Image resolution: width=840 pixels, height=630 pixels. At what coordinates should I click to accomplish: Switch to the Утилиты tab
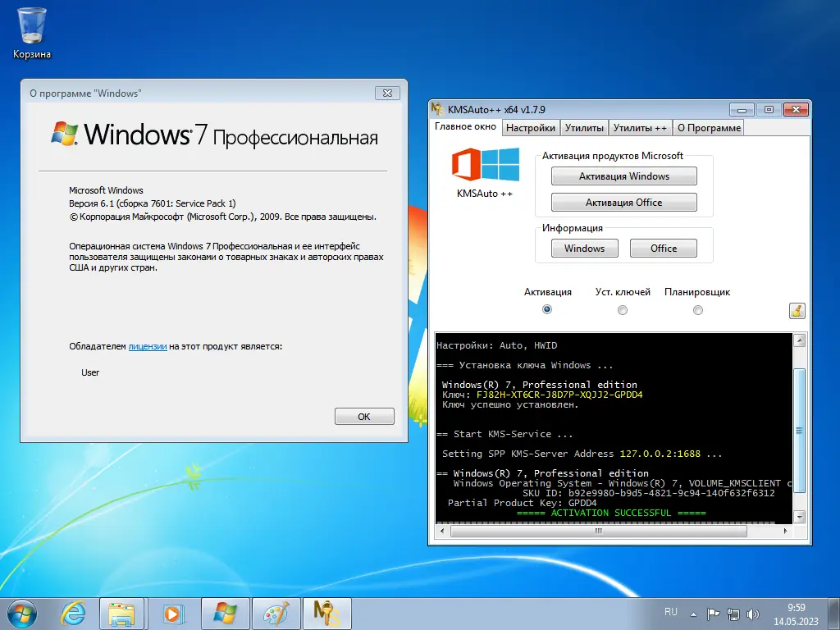click(x=584, y=127)
